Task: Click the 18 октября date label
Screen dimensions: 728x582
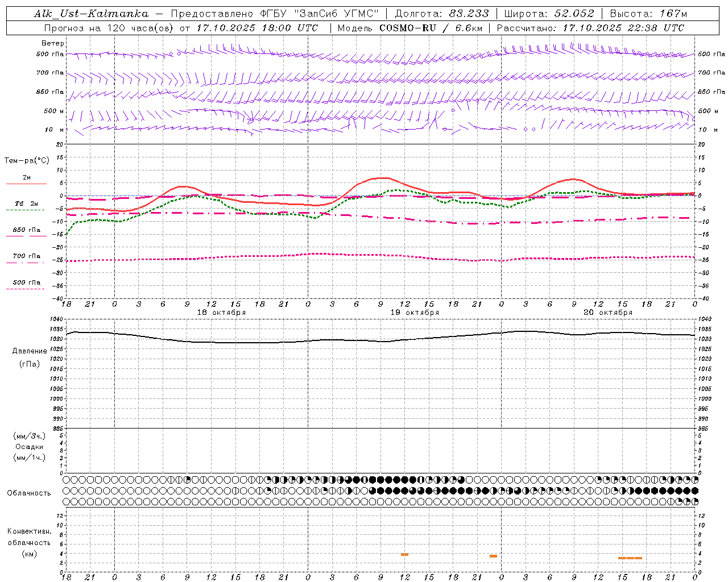Action: [221, 313]
